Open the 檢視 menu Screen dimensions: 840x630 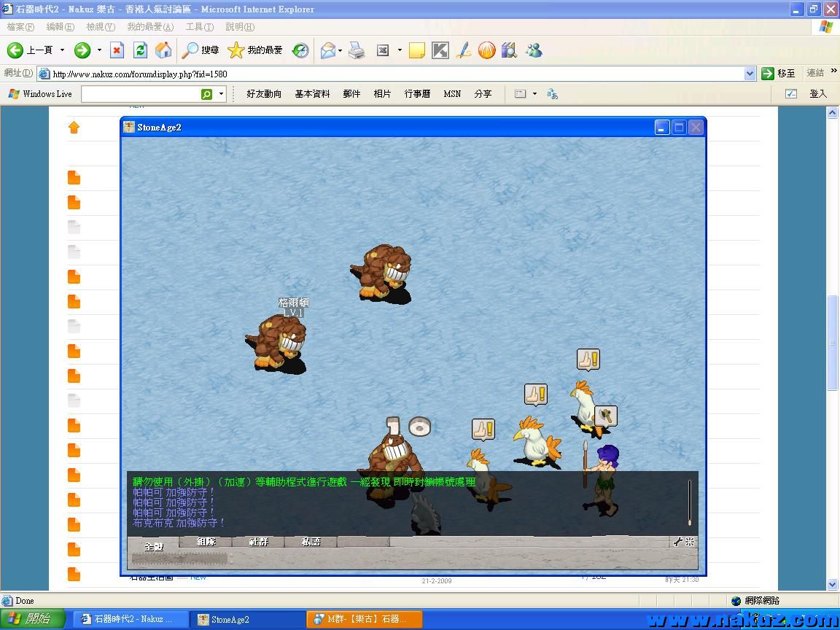click(x=101, y=27)
